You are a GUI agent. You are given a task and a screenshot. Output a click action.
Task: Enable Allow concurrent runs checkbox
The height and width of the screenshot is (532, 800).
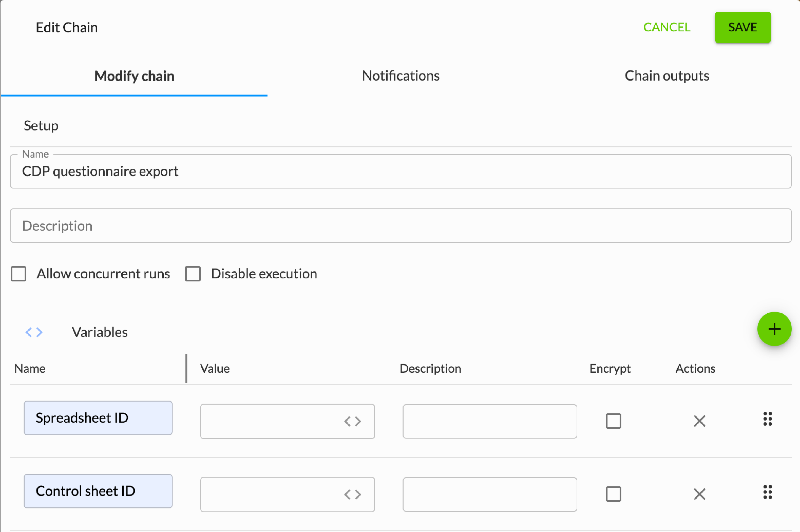[19, 274]
